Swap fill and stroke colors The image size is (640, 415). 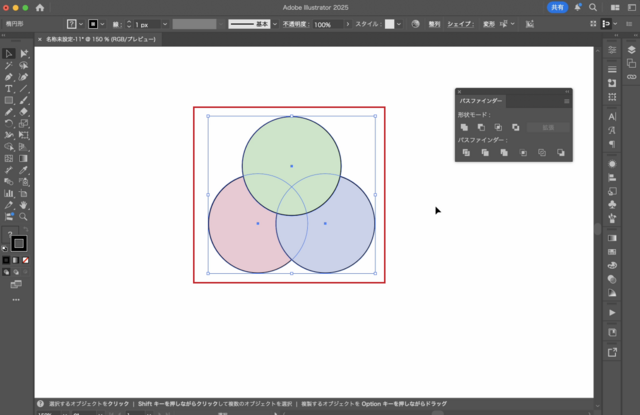[x=25, y=230]
